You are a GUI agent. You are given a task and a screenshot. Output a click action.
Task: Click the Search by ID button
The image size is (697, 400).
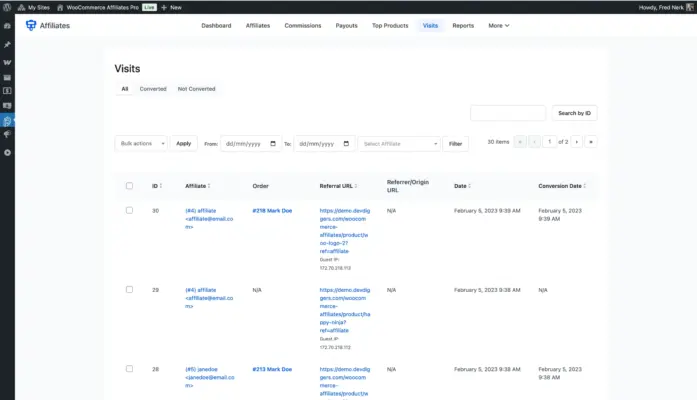coord(574,113)
